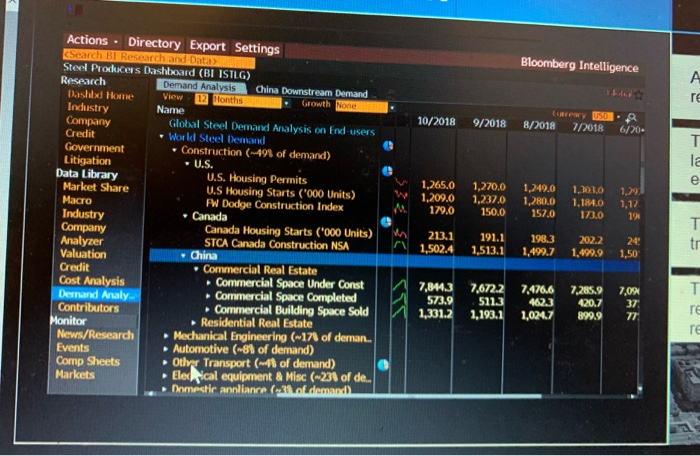This screenshot has width=700, height=456.
Task: Switch to the China Downstream Demand tab
Action: coord(311,92)
